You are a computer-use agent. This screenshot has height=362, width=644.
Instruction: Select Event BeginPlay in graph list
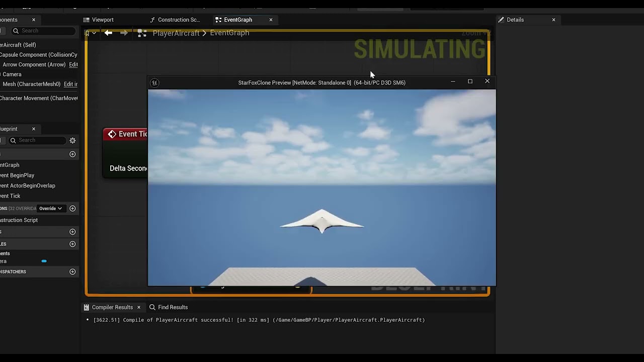(17, 175)
